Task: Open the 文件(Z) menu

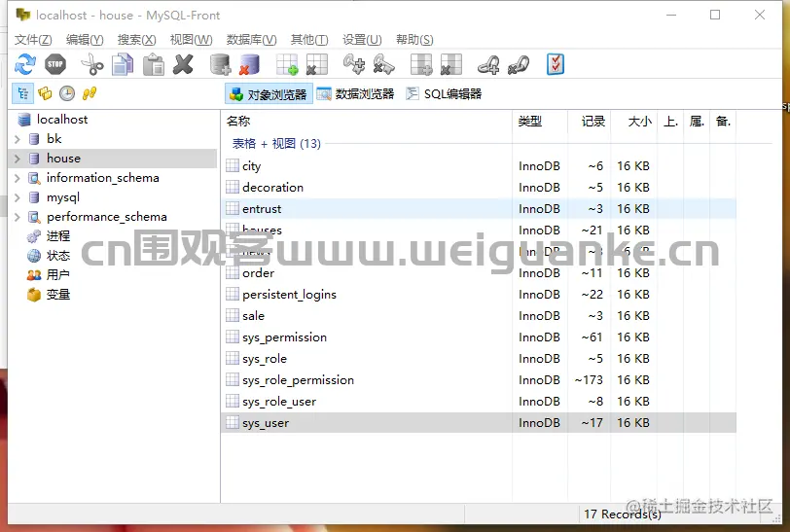Action: tap(33, 39)
